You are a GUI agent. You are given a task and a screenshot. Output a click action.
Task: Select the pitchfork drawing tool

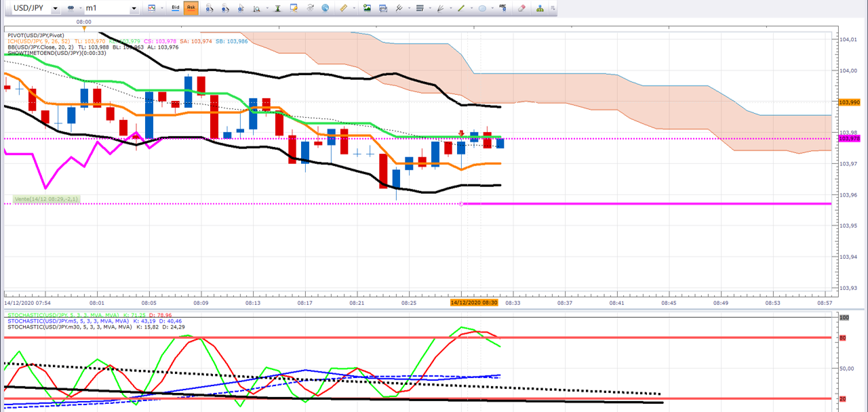tap(399, 8)
